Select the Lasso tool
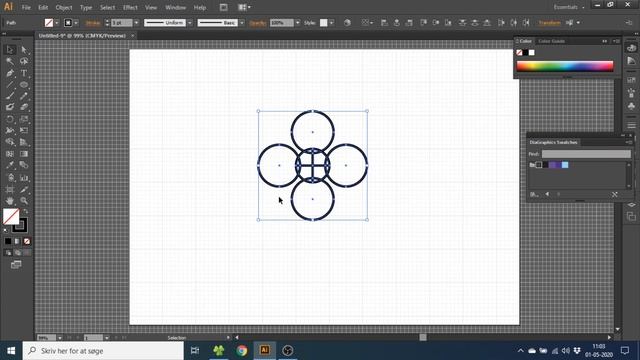The height and width of the screenshot is (360, 640). coord(24,61)
